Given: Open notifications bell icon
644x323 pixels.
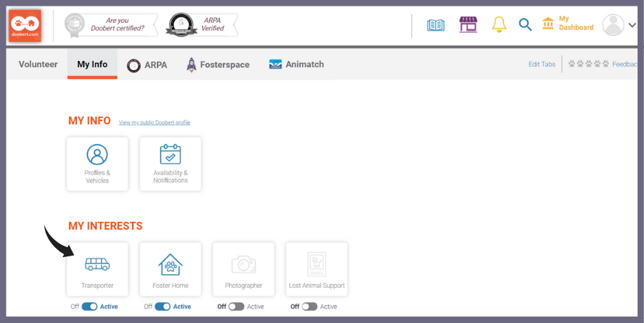Looking at the screenshot, I should pos(499,24).
